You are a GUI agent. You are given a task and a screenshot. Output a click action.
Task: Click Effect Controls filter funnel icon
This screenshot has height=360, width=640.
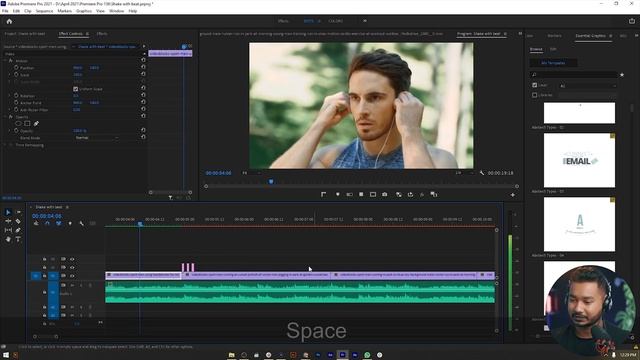pos(170,198)
